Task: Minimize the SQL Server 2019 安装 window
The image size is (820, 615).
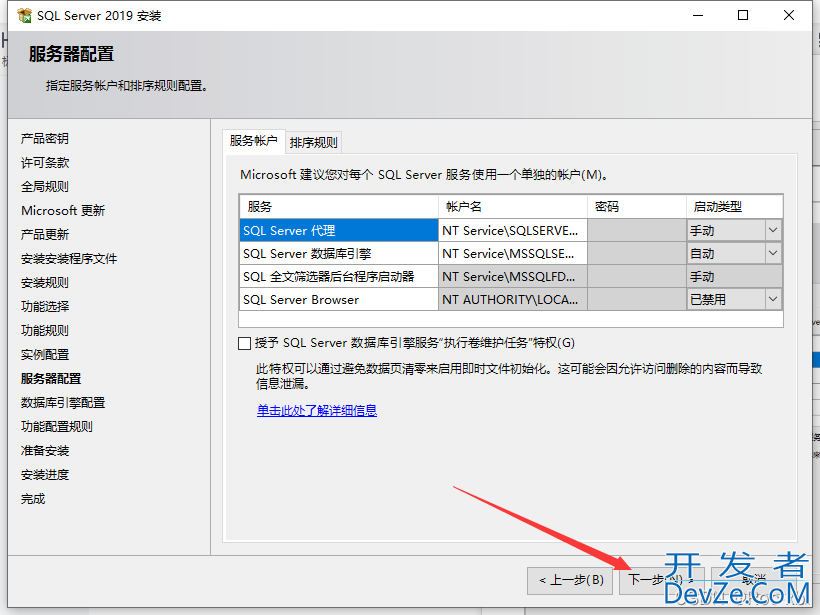Action: click(698, 15)
